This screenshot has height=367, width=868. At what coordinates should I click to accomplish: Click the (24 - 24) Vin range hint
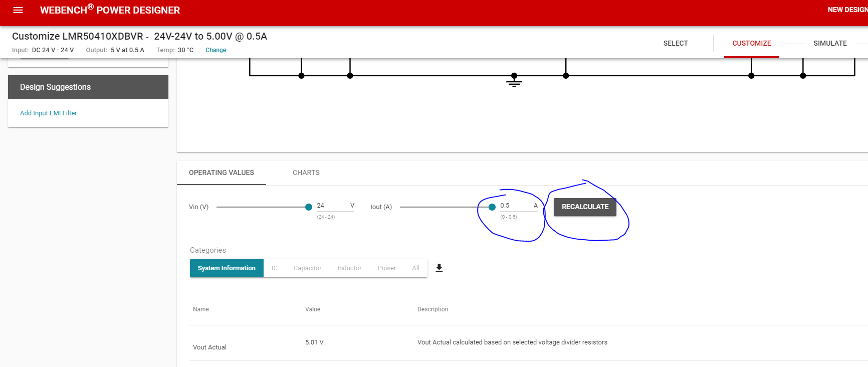click(326, 217)
